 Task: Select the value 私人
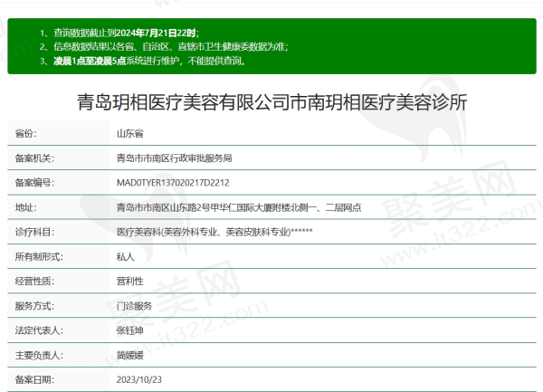click(x=126, y=256)
